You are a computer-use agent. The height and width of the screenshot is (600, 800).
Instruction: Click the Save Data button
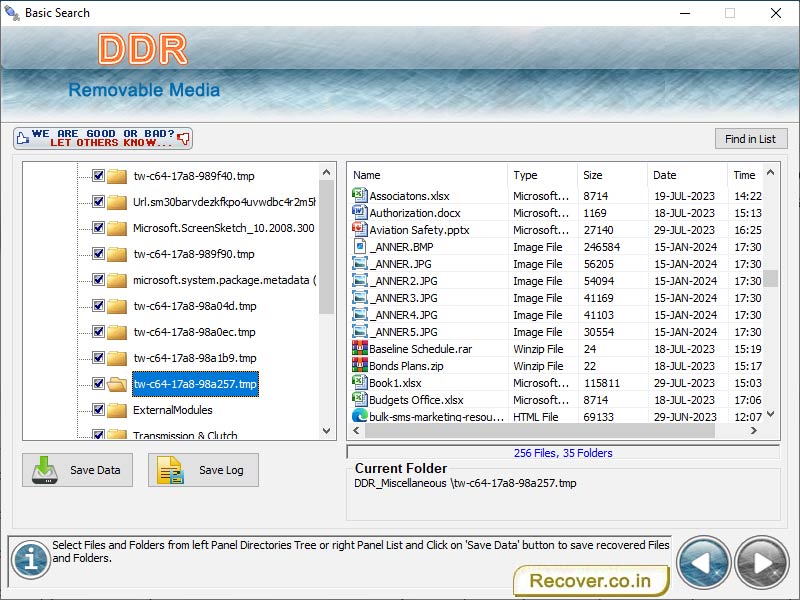(x=77, y=470)
